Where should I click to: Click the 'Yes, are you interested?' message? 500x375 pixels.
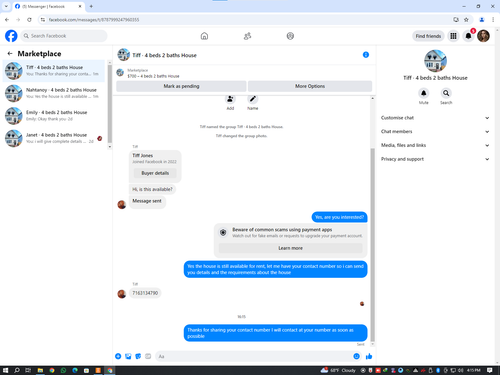[339, 217]
